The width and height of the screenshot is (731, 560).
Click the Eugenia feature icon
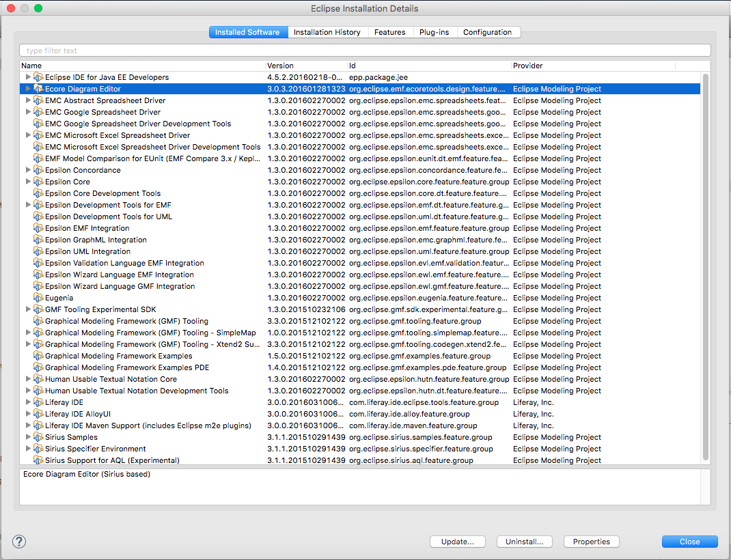pos(38,298)
